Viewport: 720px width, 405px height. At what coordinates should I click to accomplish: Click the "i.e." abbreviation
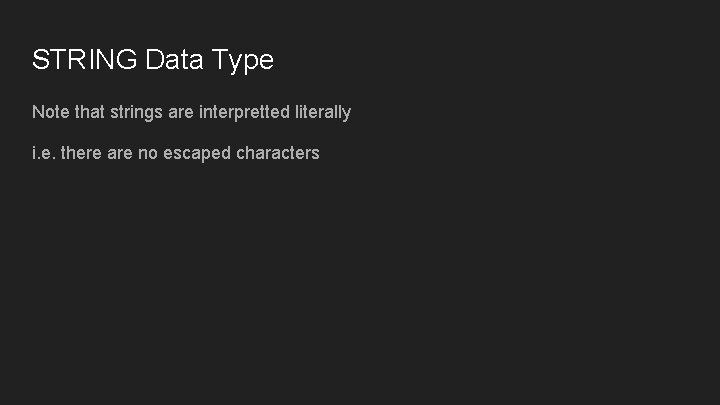coord(43,153)
